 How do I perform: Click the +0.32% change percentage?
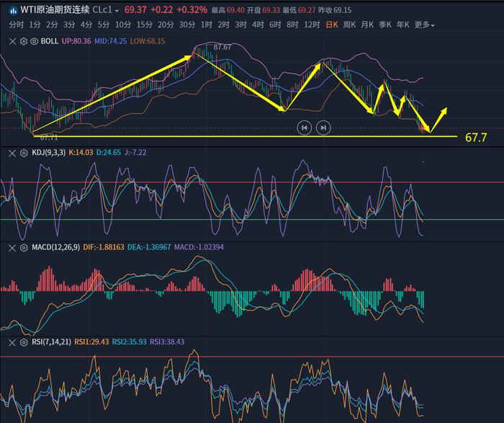[192, 9]
